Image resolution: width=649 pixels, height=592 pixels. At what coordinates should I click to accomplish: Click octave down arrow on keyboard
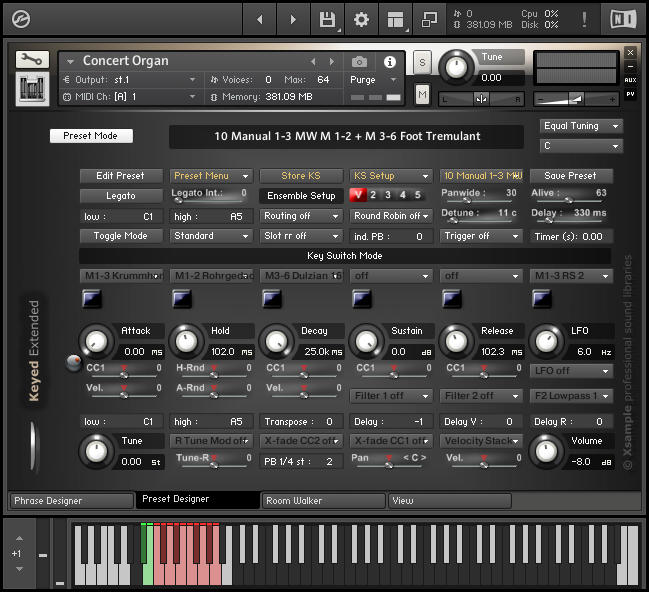pos(19,569)
